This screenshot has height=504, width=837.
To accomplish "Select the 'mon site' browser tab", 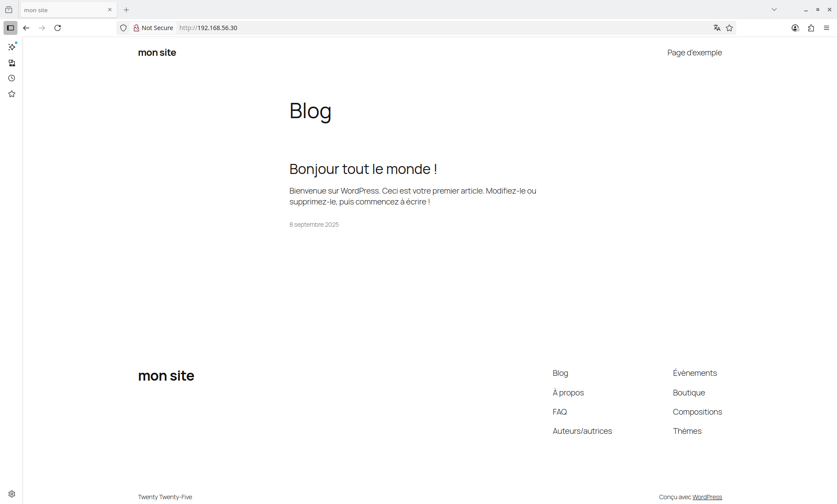I will [61, 10].
